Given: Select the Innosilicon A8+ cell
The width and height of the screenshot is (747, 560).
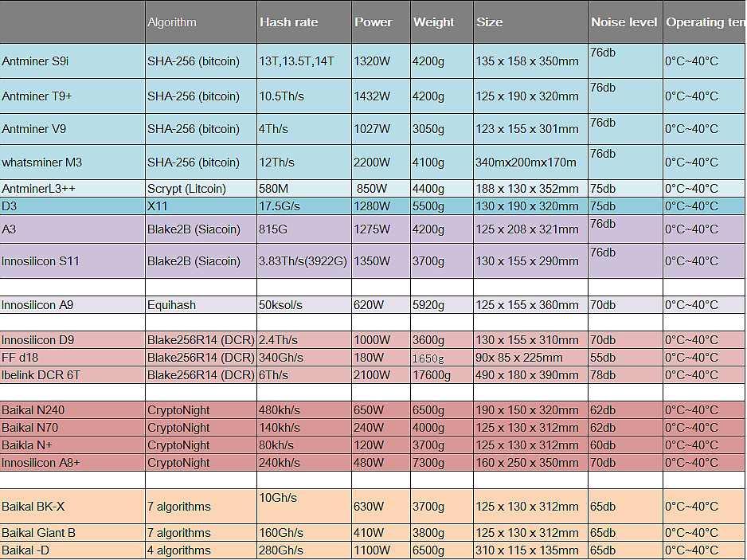Looking at the screenshot, I should [72, 463].
